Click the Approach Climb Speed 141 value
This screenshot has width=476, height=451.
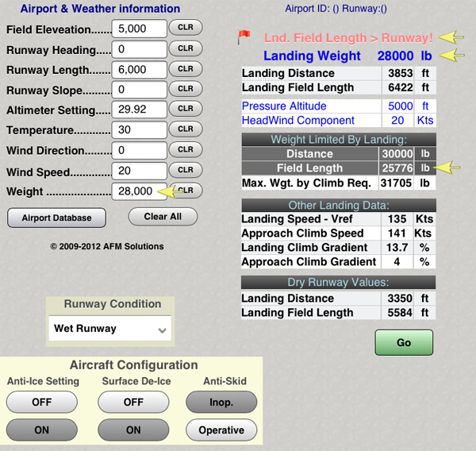397,233
